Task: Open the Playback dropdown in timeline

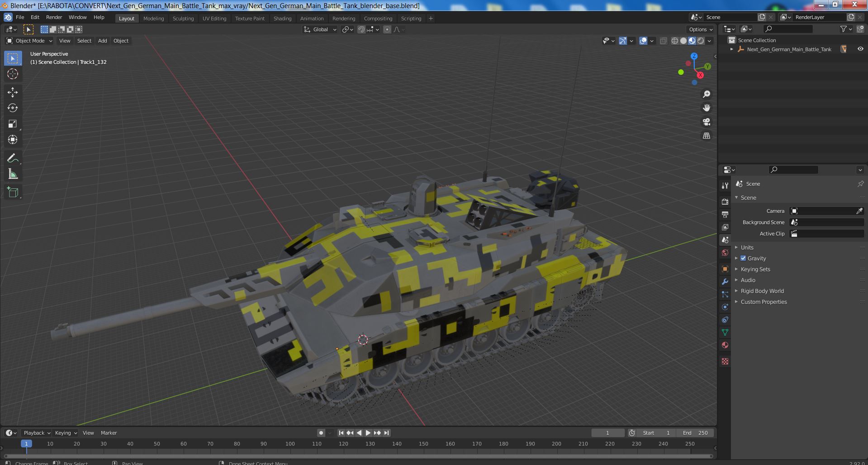Action: tap(37, 433)
